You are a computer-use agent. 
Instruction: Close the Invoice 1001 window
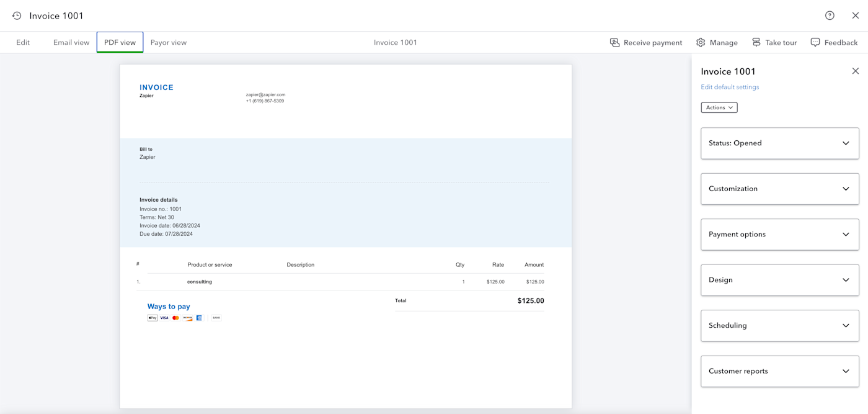coord(856,16)
